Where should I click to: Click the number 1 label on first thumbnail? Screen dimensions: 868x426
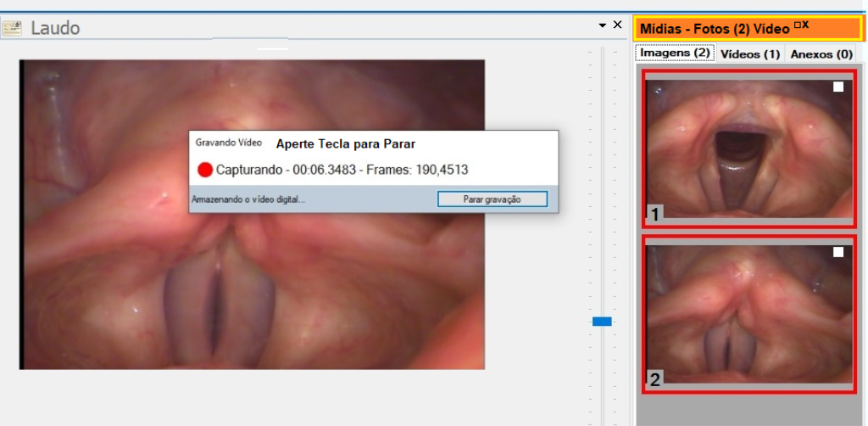coord(655,215)
